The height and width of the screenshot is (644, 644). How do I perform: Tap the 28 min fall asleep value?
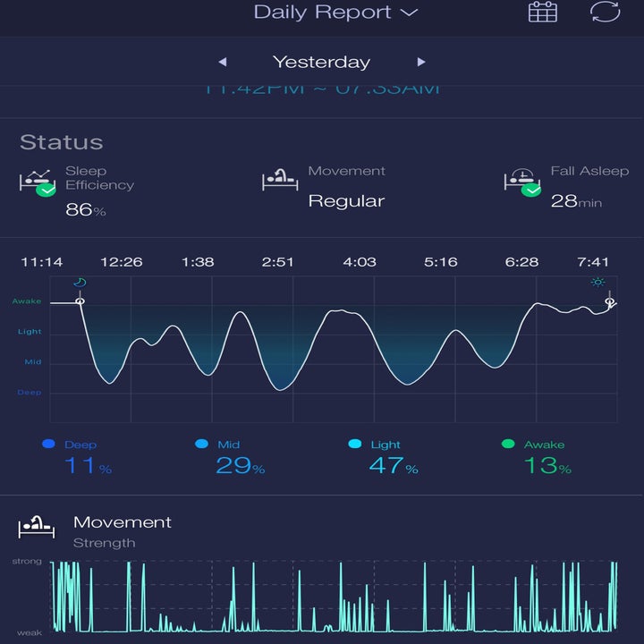(x=575, y=201)
